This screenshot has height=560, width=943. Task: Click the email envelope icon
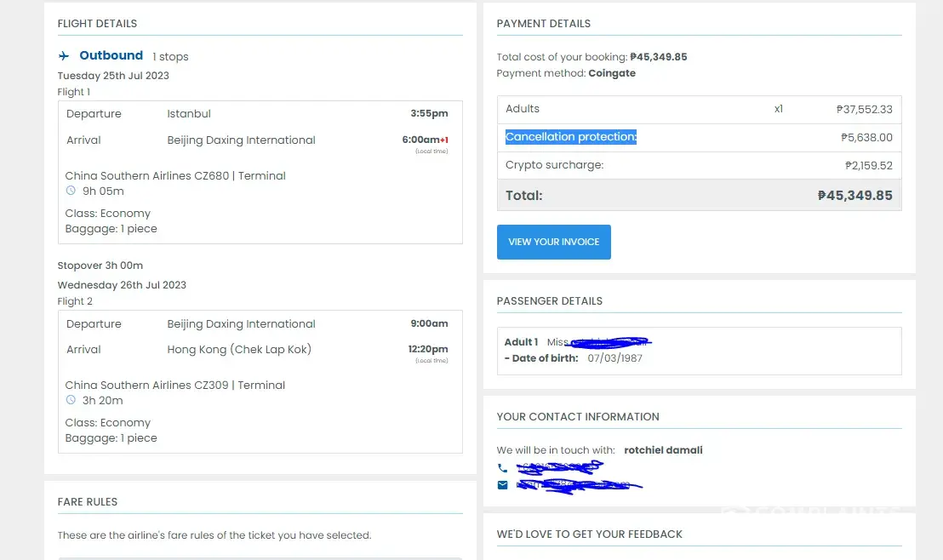(x=502, y=485)
